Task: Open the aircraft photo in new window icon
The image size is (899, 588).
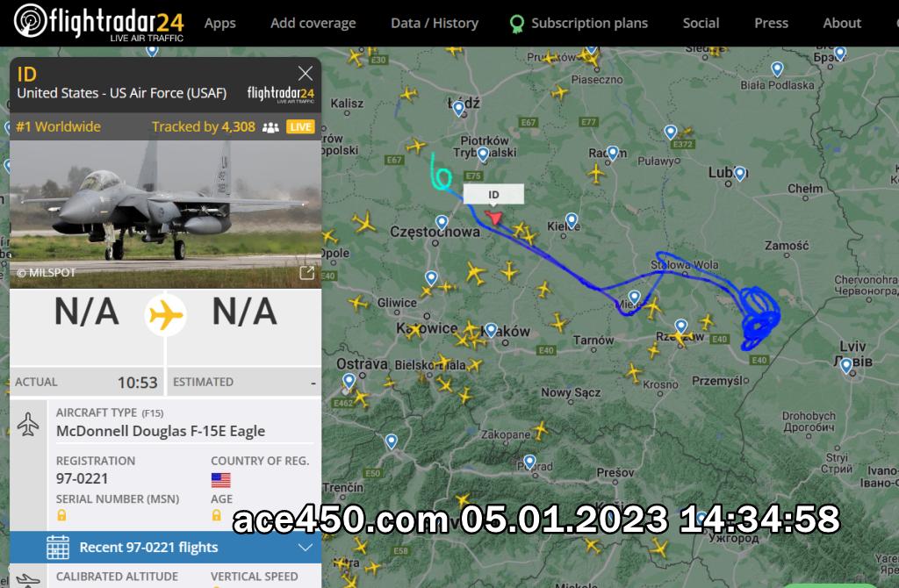Action: tap(306, 273)
